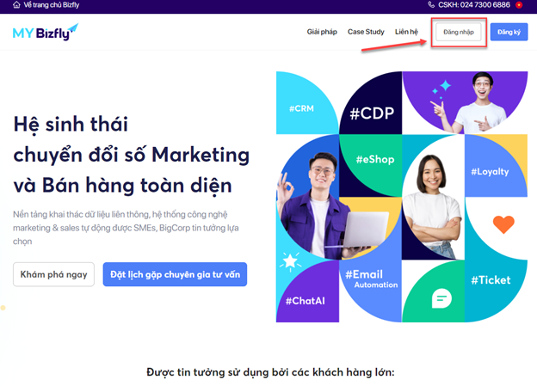
Task: Go to the Liên hệ page
Action: click(x=406, y=32)
